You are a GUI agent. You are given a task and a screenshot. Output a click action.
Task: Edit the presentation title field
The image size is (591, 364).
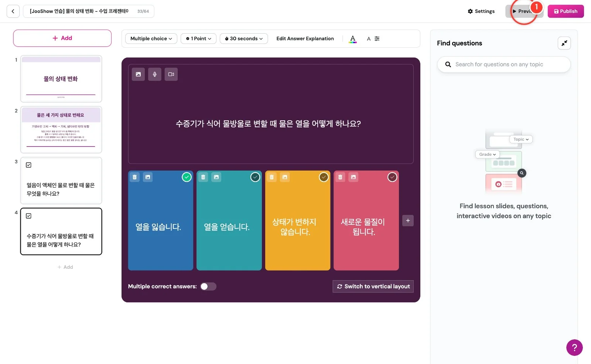point(89,11)
